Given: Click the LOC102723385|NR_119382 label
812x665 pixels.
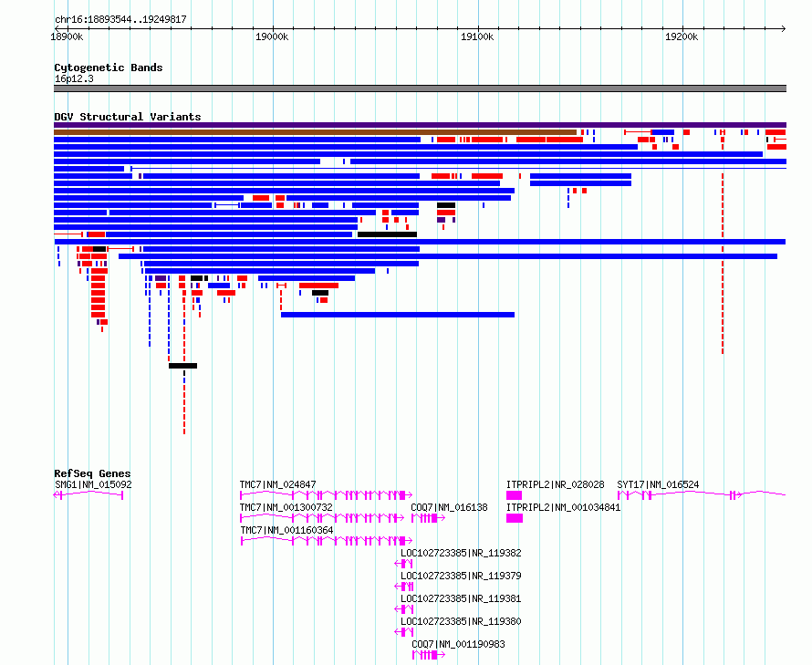Looking at the screenshot, I should (461, 553).
